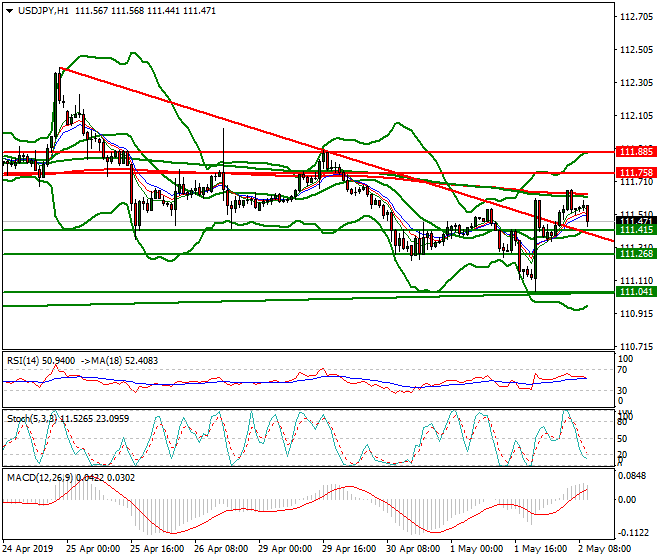Click the 29 Apr 00:00 time label
This screenshot has width=660, height=560.
pyautogui.click(x=285, y=549)
